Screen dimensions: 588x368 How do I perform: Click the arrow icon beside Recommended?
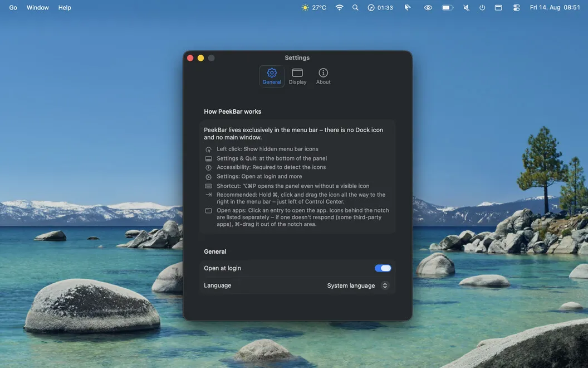point(208,195)
